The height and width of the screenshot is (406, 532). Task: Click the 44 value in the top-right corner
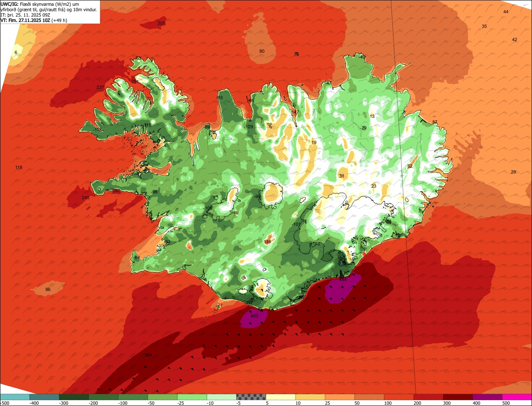[x=506, y=12]
